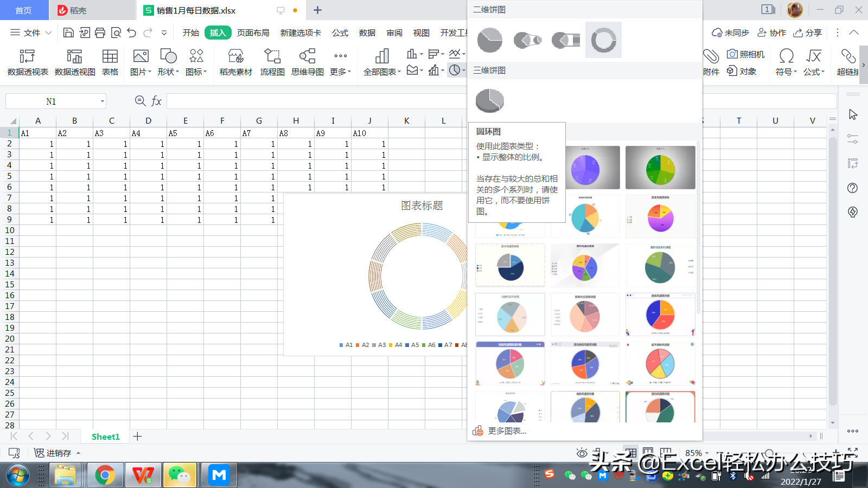Open the settings sliders icon in right sidebar

[x=853, y=139]
